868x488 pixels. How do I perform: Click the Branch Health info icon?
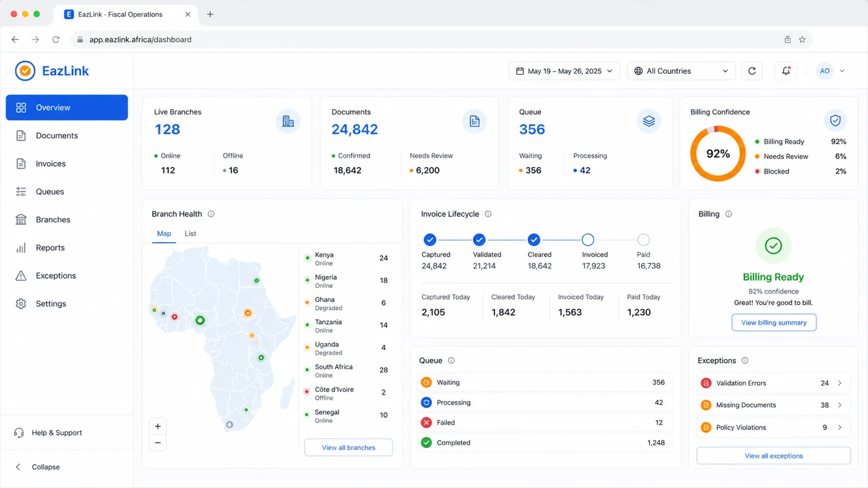tap(211, 214)
